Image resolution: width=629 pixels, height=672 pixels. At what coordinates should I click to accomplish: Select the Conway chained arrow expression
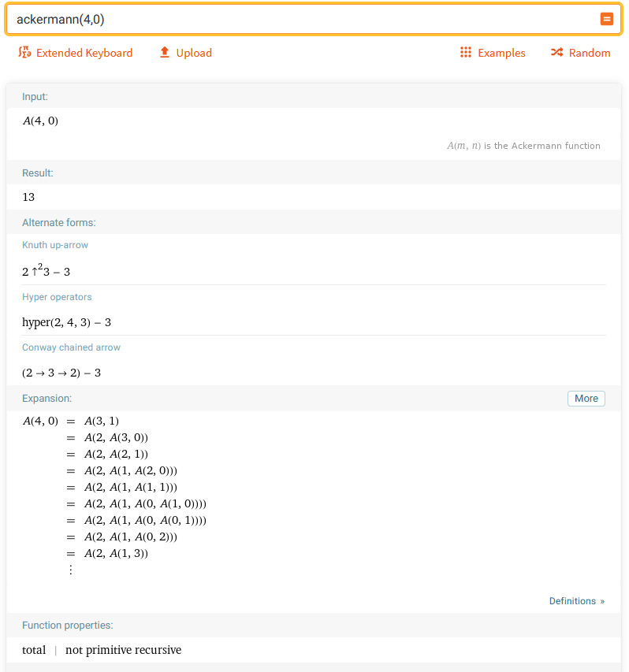pyautogui.click(x=61, y=373)
